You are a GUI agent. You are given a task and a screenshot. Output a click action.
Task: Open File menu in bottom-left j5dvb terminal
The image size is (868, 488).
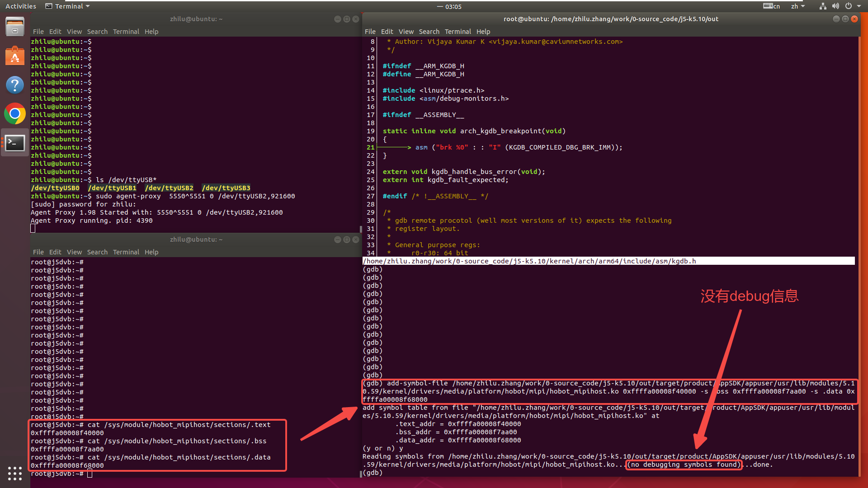(38, 252)
